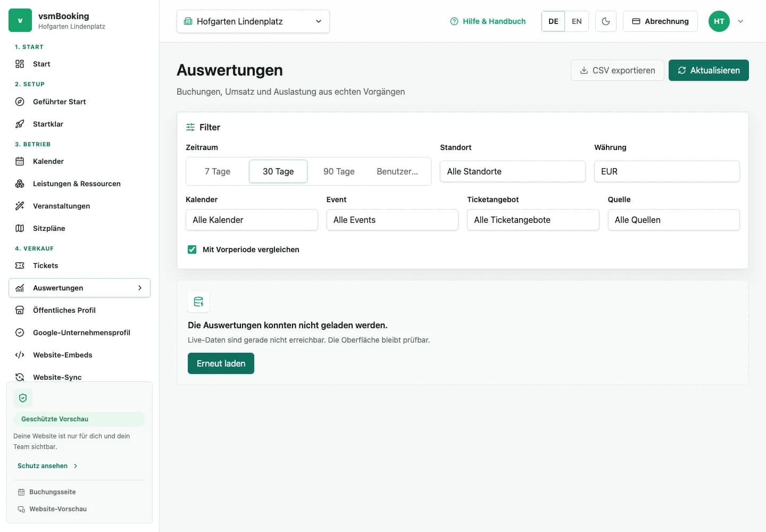
Task: Open the Alle Ticketangebote dropdown
Action: tap(533, 220)
